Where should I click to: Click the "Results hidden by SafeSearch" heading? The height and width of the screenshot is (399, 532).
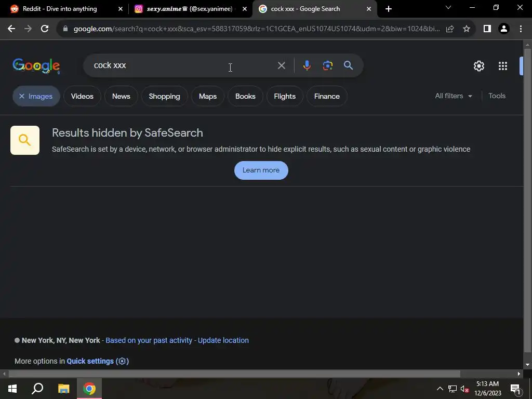tap(127, 132)
